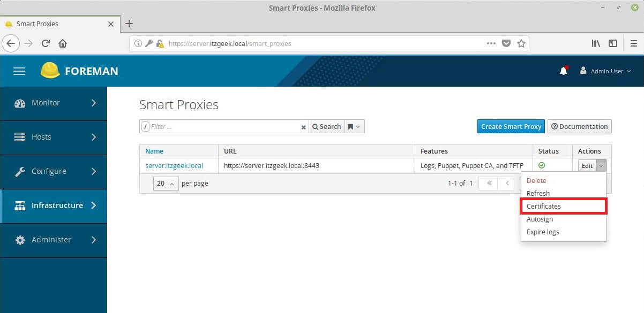Click the Edit button for server.itzgeek.local
Viewport: 644px width, 313px height.
587,166
